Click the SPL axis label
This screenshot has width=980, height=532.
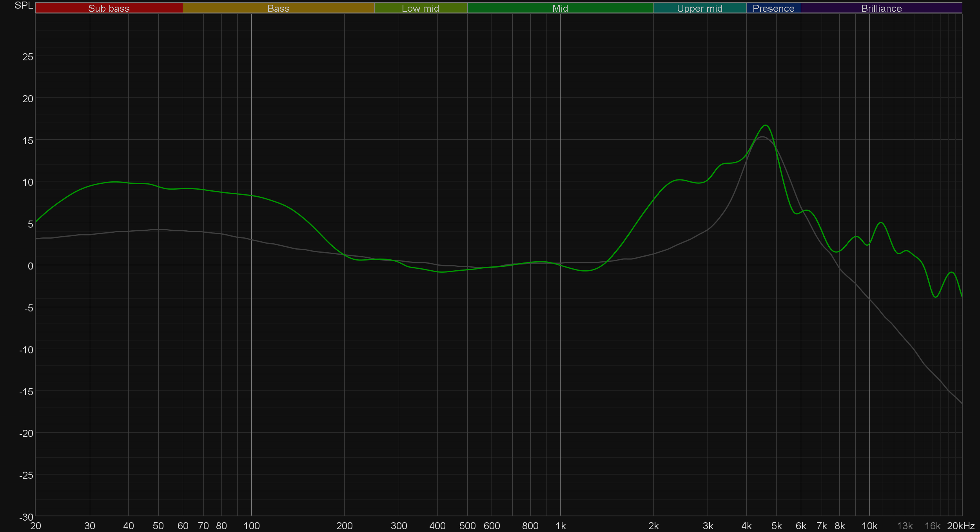coord(24,5)
